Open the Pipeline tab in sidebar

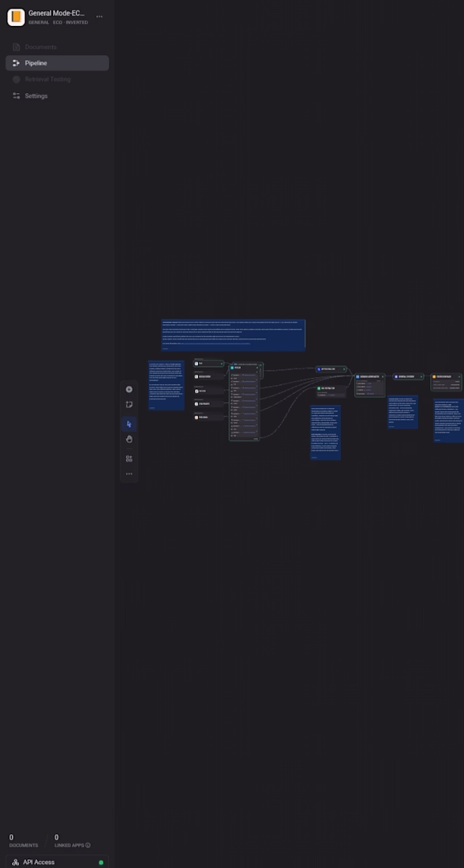[x=57, y=63]
